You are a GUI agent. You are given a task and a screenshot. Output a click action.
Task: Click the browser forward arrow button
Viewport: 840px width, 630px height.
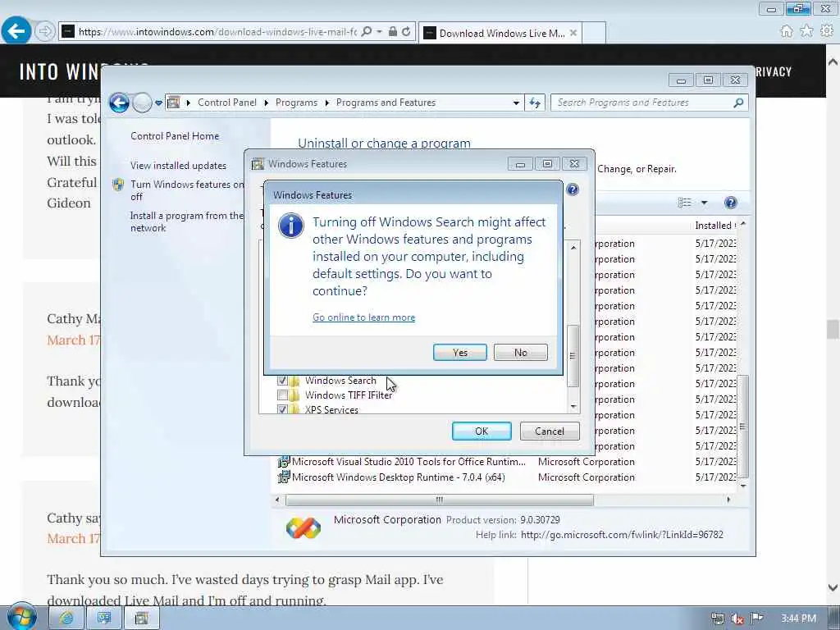pyautogui.click(x=45, y=31)
